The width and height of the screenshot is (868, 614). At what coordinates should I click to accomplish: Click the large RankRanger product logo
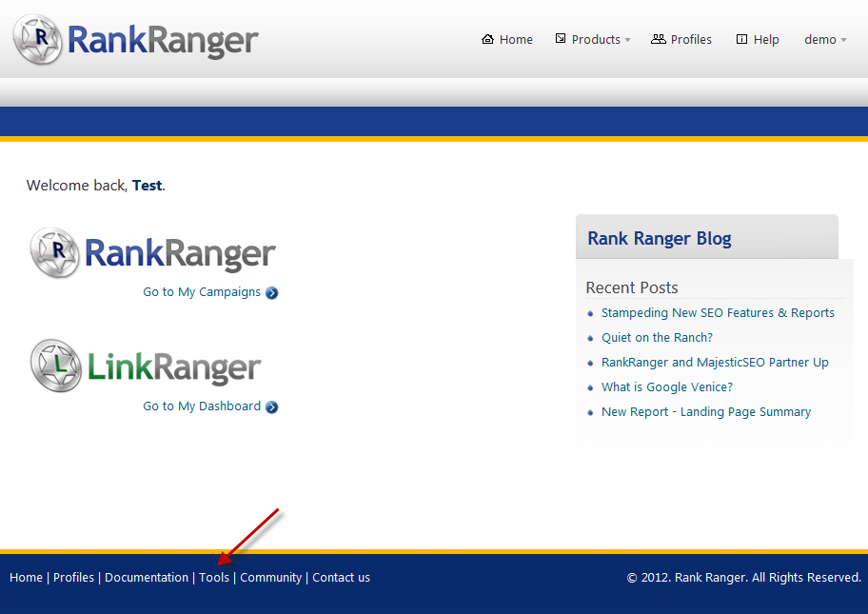click(x=153, y=253)
